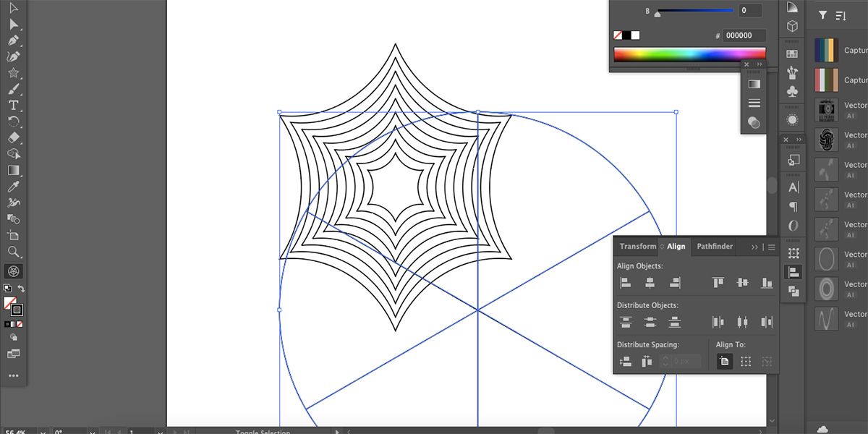Viewport: 868px width, 434px height.
Task: Distribute objects by top edges
Action: coord(626,322)
